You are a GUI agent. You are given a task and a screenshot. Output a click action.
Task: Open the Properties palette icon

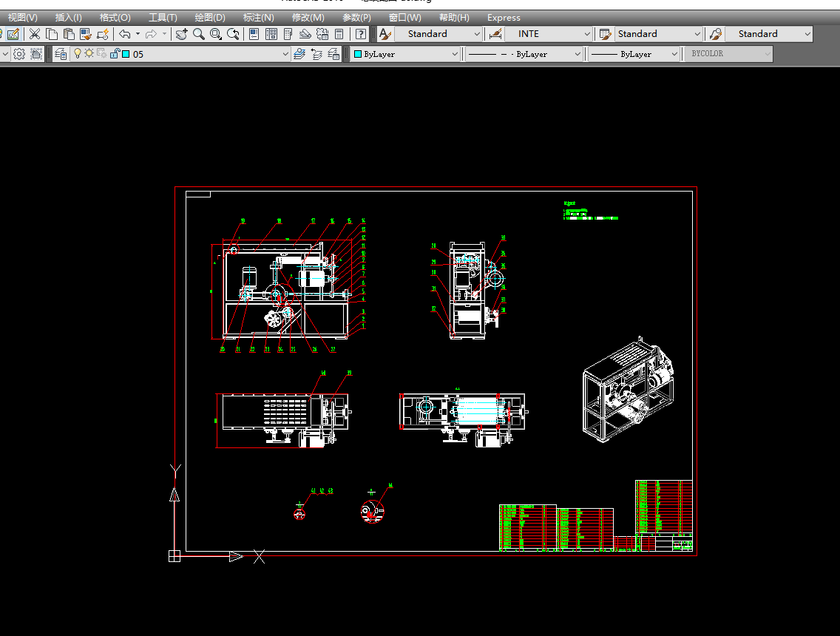point(254,34)
